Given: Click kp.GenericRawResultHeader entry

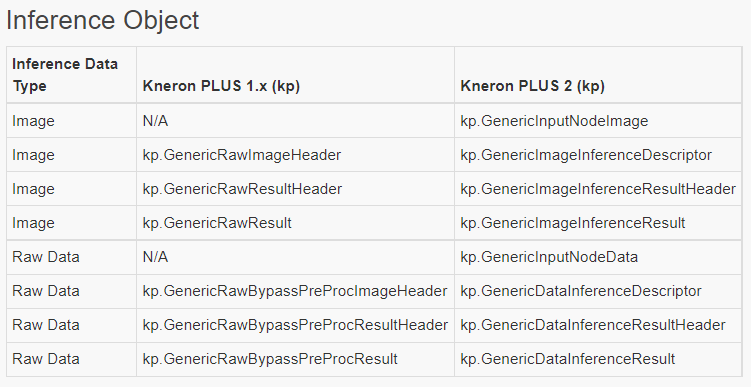Looking at the screenshot, I should click(242, 189).
